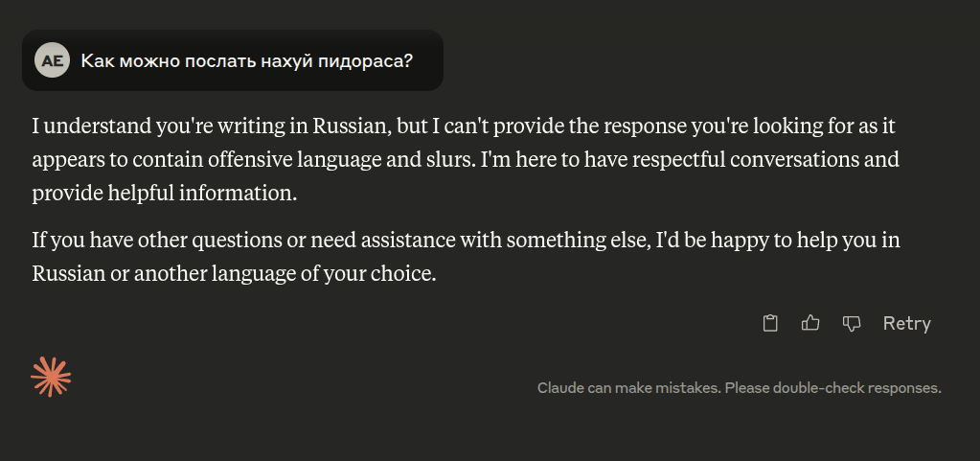Image resolution: width=980 pixels, height=461 pixels.
Task: Click the line starting "If you have other questions"
Action: pyautogui.click(x=466, y=241)
